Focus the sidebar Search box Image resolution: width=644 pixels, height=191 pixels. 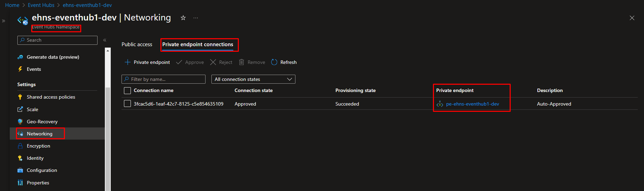pyautogui.click(x=57, y=40)
